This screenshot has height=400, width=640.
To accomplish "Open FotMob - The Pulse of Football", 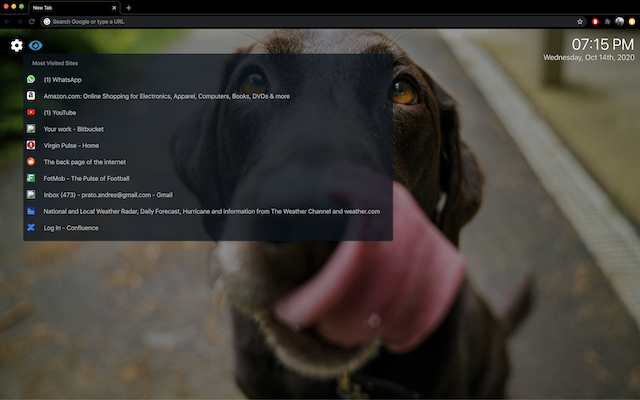I will point(86,178).
